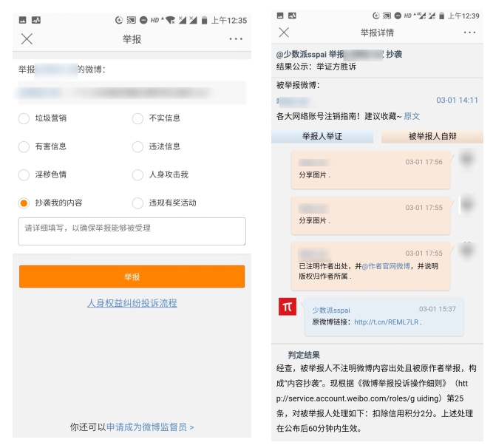This screenshot has width=493, height=448.
Task: Tap the battery icon in left phone status bar
Action: click(204, 21)
